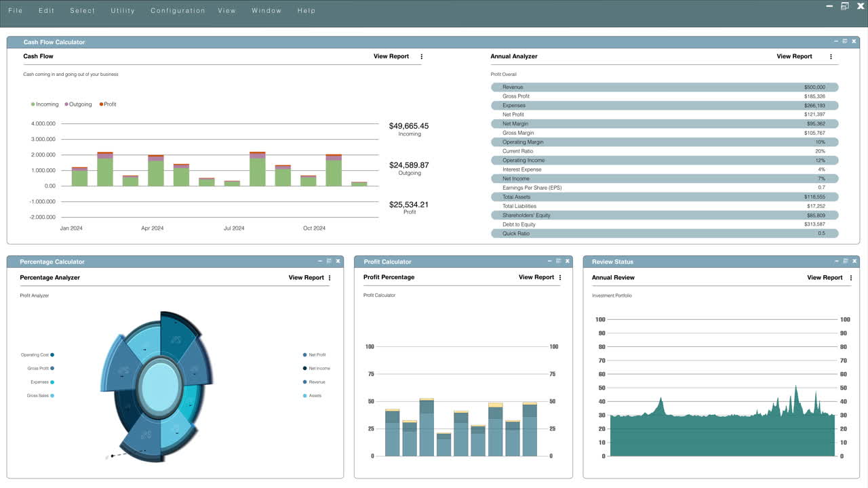Click Percentage Analyzer more options icon
This screenshot has width=868, height=488.
[x=330, y=278]
